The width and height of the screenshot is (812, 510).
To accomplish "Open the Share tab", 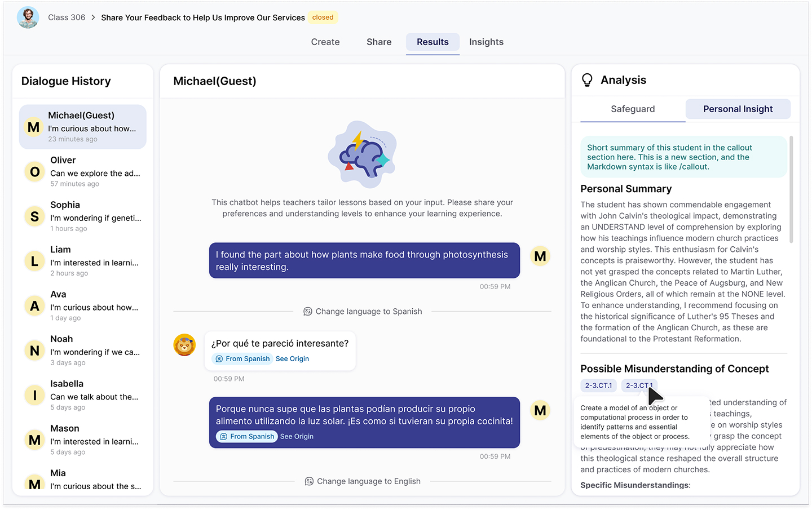I will point(379,42).
